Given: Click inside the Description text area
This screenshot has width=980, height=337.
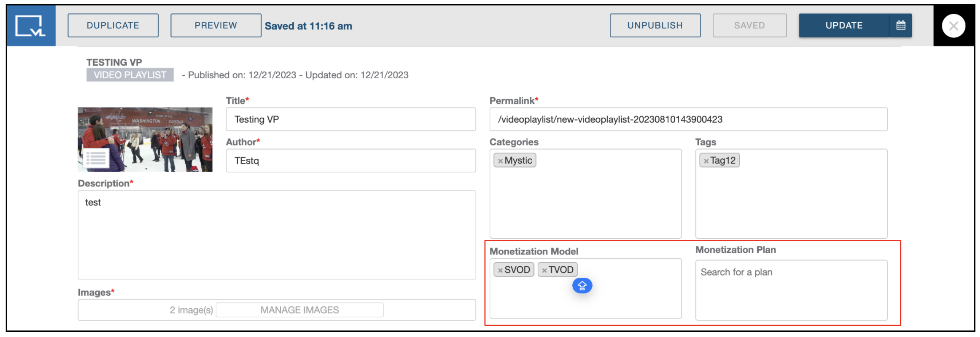Looking at the screenshot, I should coord(277,235).
